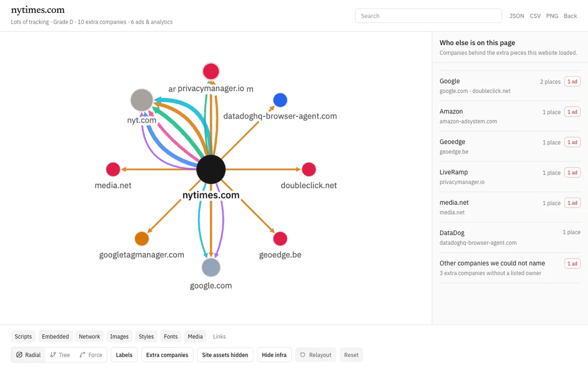The width and height of the screenshot is (588, 368).
Task: Open the LiveRamp company row
Action: (x=510, y=177)
